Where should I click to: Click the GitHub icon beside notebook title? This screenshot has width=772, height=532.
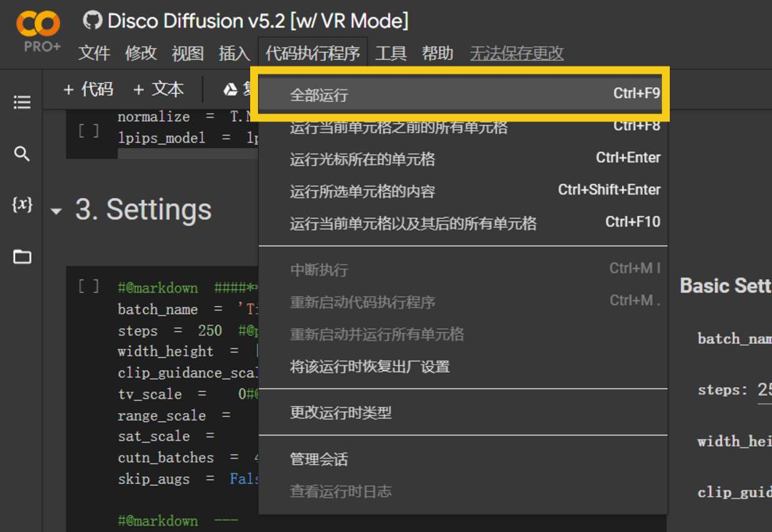[x=92, y=21]
